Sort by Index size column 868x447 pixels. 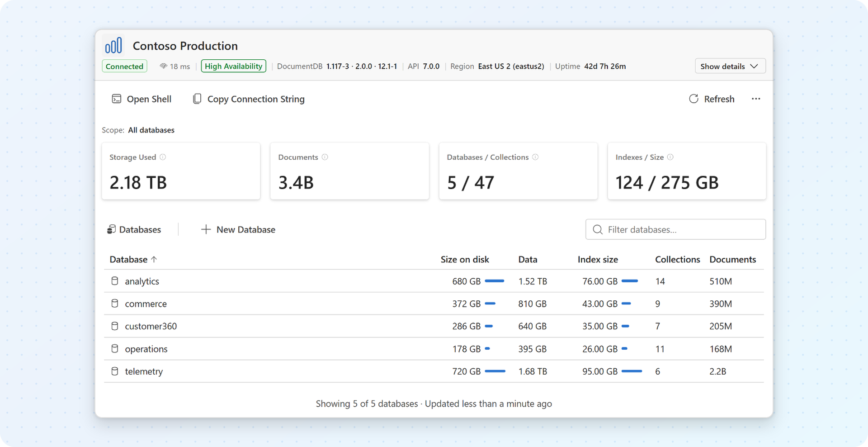pos(598,259)
